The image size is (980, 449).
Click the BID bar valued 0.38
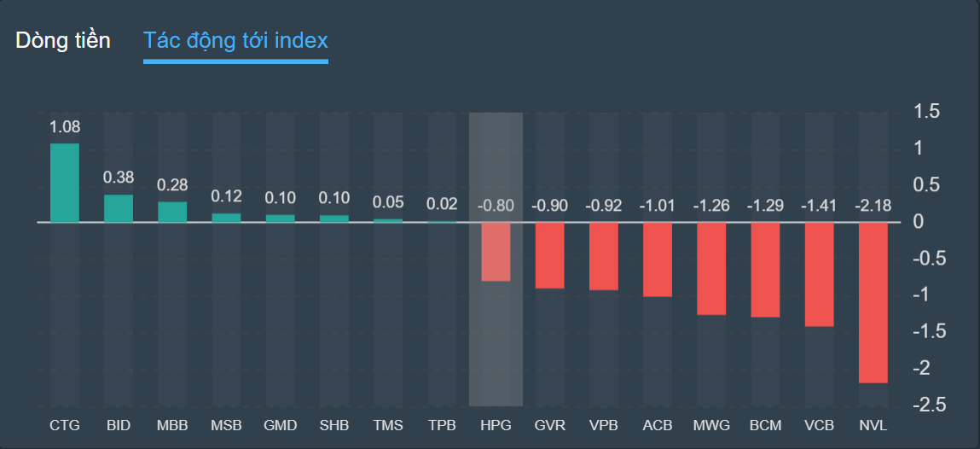(x=119, y=208)
